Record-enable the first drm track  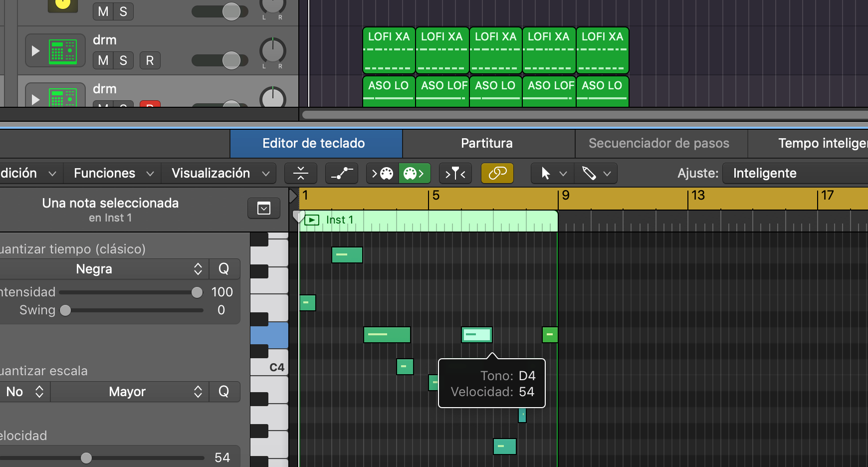pyautogui.click(x=150, y=60)
